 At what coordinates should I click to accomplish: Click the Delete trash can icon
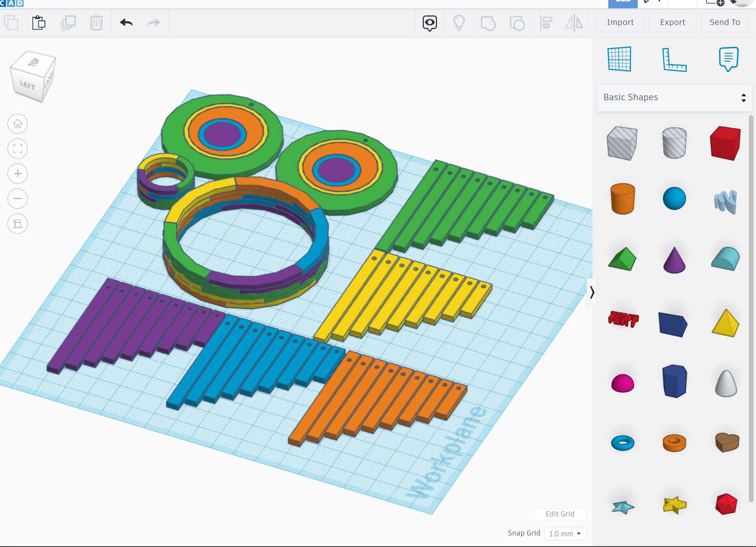[x=96, y=23]
